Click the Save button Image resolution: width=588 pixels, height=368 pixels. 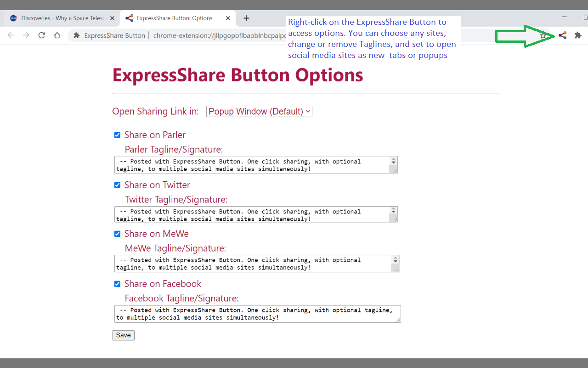point(123,335)
